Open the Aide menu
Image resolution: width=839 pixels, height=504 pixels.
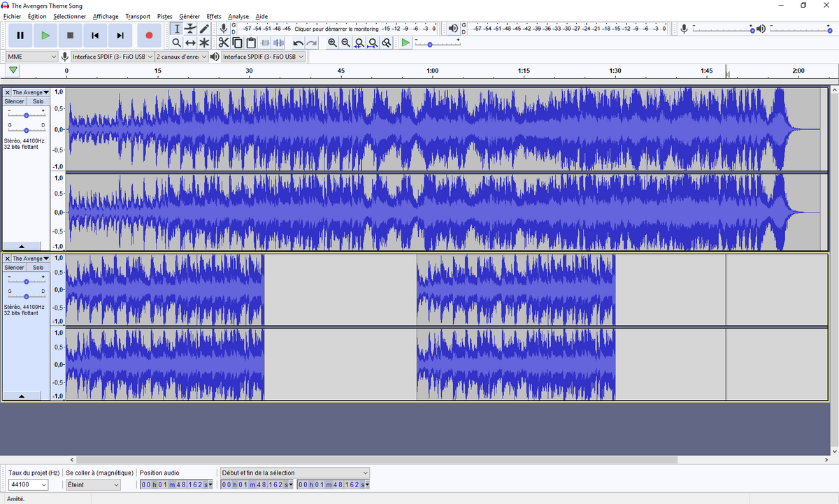click(261, 16)
